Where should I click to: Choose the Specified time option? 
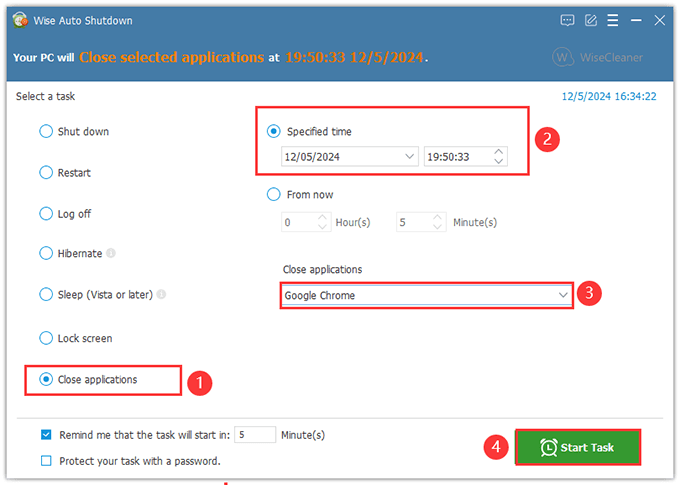309,131
